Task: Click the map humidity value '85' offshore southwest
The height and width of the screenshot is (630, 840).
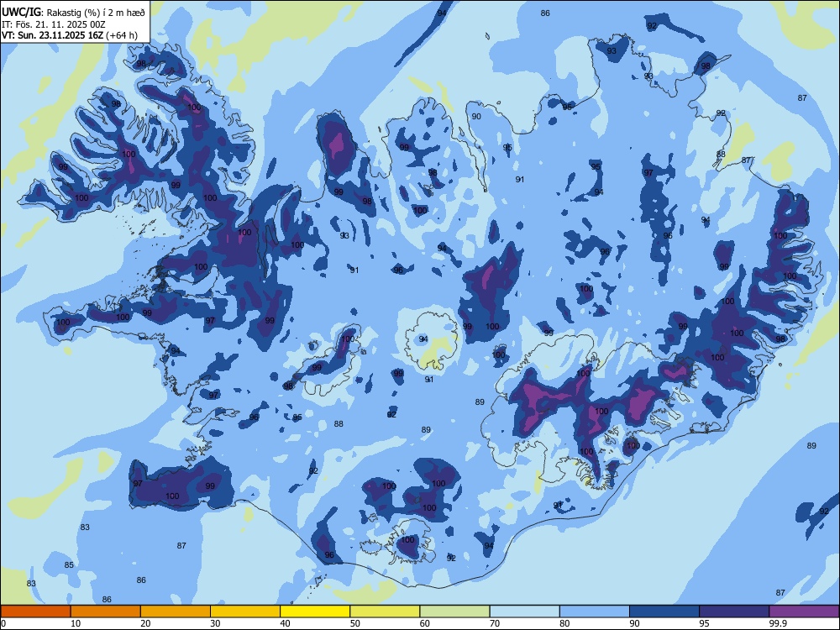Action: 69,565
